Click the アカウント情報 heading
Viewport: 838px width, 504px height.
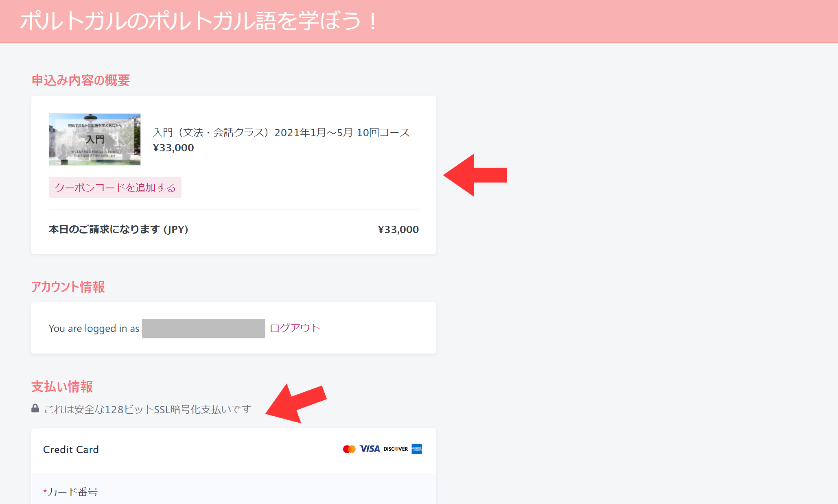68,287
